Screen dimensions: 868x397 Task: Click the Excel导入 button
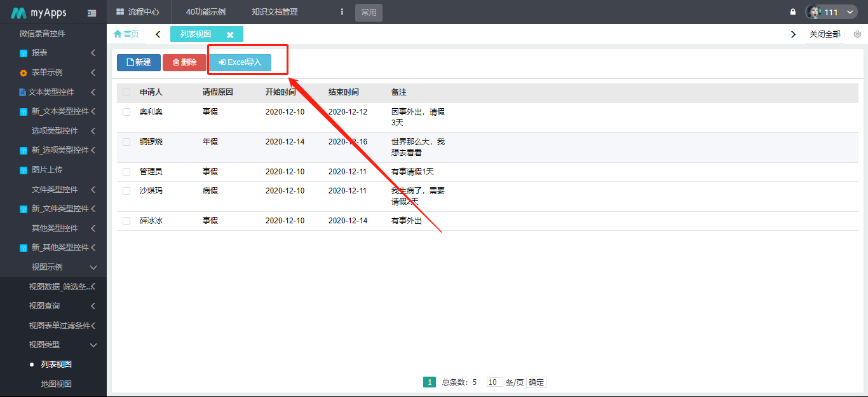pos(240,62)
